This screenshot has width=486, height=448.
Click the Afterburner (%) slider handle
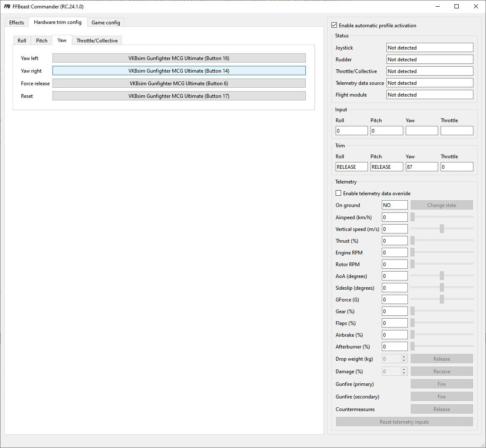click(x=412, y=346)
